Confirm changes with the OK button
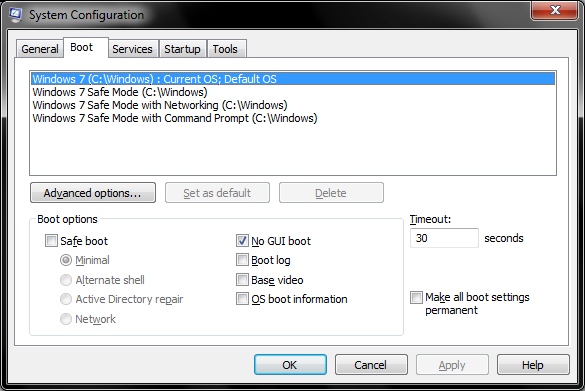 click(x=290, y=365)
